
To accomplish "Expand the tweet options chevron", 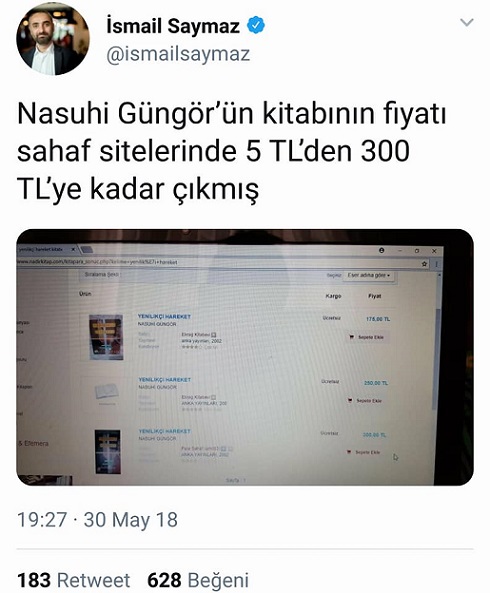I will tap(467, 22).
